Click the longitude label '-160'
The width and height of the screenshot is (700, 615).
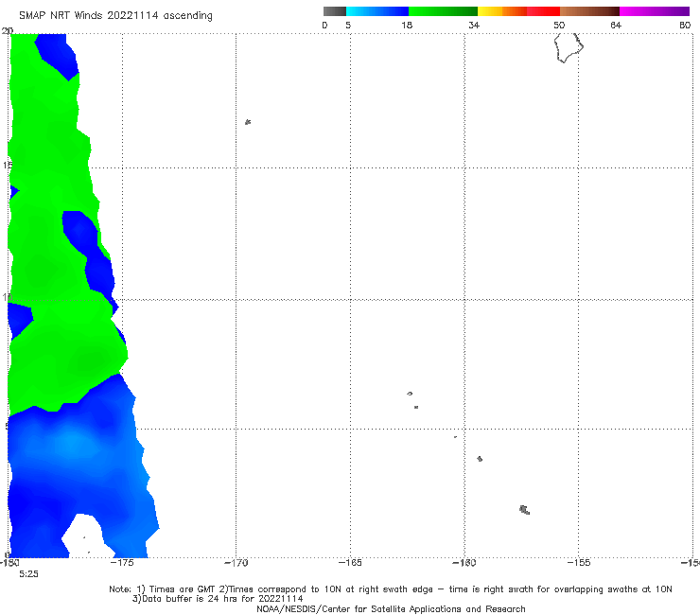pos(464,563)
